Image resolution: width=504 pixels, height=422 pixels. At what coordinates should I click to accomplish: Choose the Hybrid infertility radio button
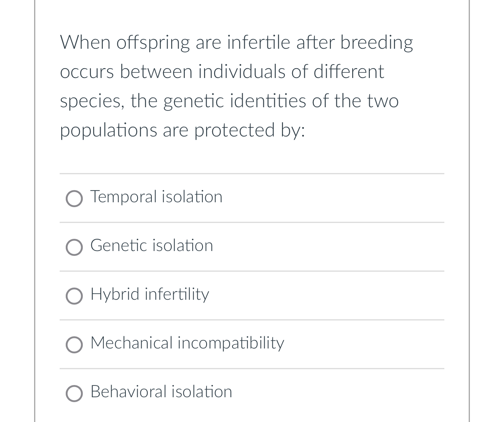(74, 296)
